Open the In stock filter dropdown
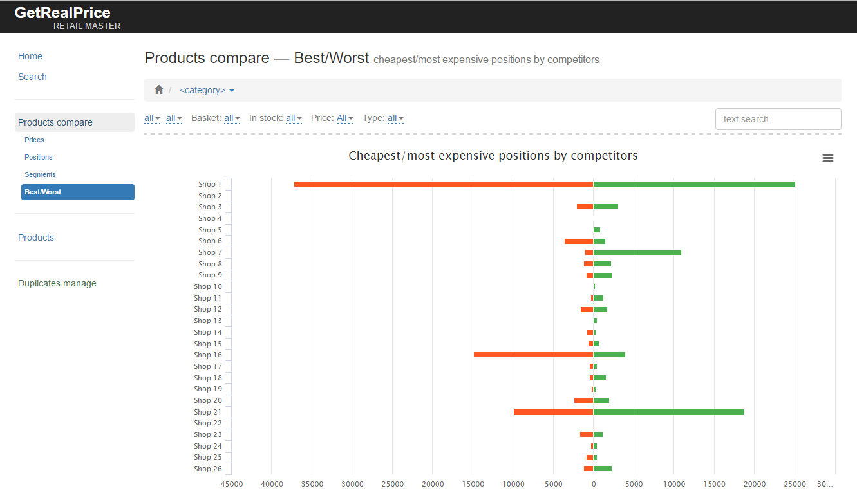 pos(294,118)
